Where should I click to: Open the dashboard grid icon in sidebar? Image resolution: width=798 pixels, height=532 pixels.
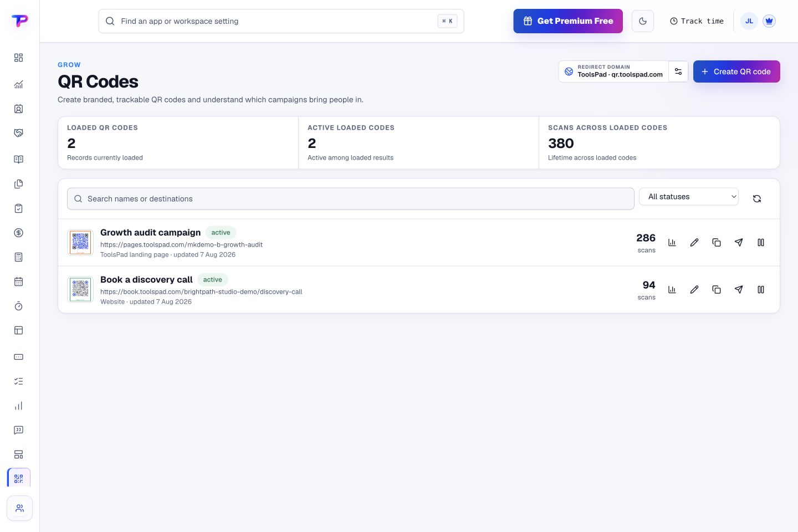pyautogui.click(x=18, y=58)
